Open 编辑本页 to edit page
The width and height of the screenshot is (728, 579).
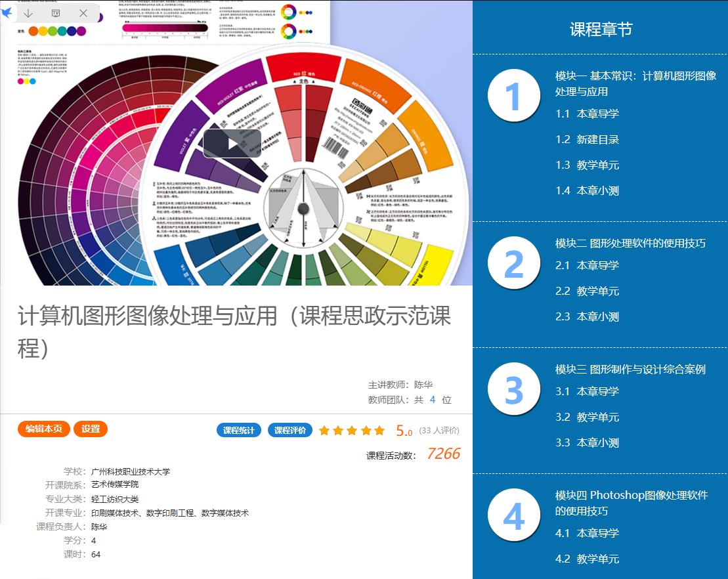pyautogui.click(x=43, y=429)
